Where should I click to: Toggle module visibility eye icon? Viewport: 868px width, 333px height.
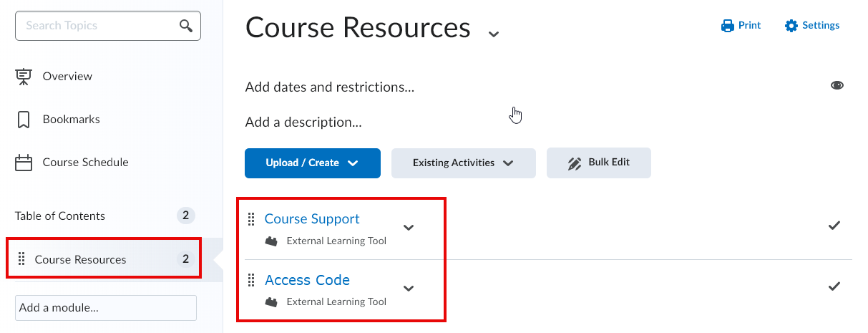(837, 85)
